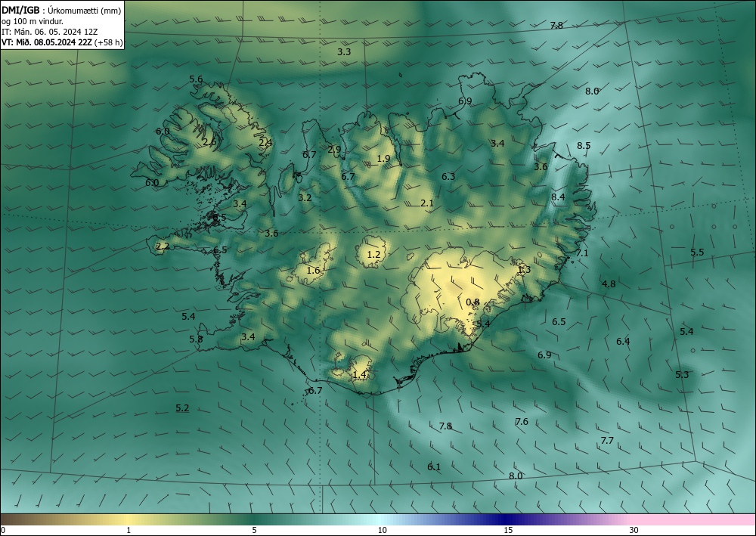Select the 4.8 map value
This screenshot has height=536, width=756.
point(609,284)
